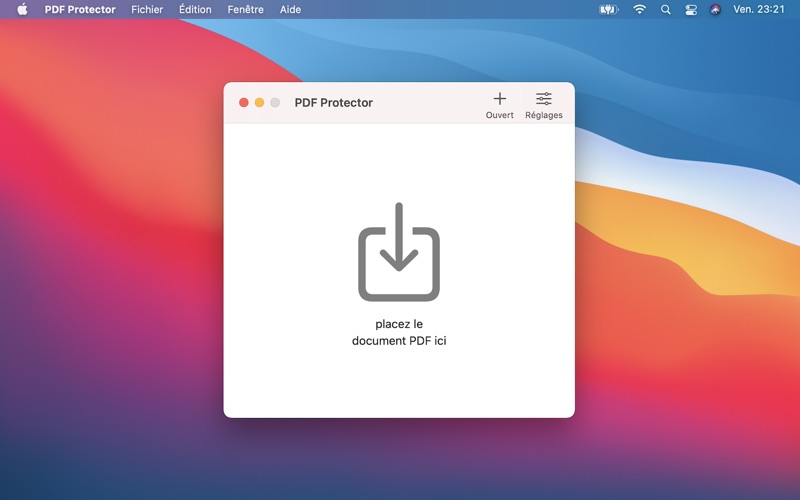
Task: Open Spotlight search magnifier icon
Action: pos(665,9)
